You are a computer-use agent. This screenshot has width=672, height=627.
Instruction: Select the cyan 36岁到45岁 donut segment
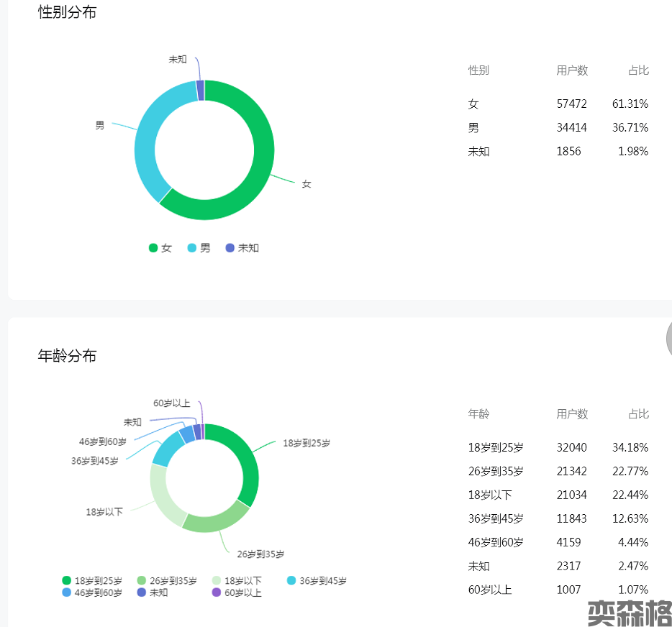pos(165,449)
